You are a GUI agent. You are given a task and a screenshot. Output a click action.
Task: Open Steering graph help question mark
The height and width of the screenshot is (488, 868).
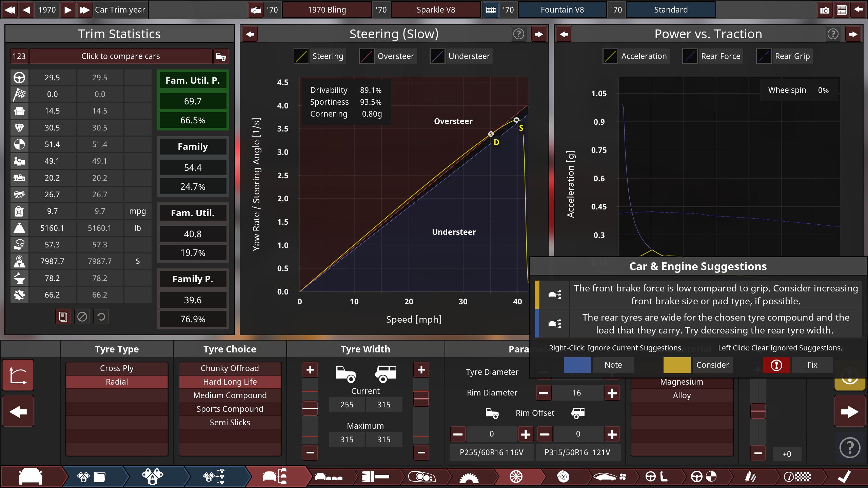pyautogui.click(x=518, y=34)
